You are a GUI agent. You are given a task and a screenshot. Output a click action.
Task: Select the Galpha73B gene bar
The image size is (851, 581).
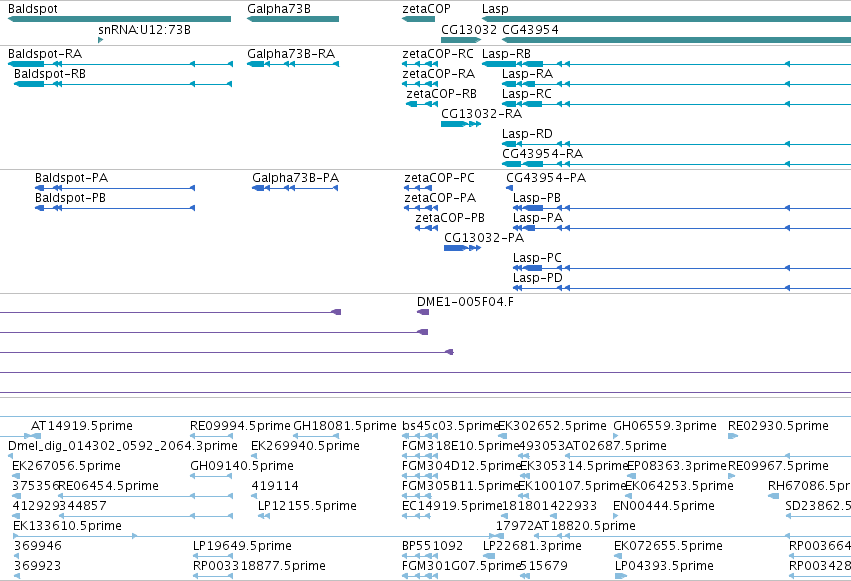tap(293, 19)
